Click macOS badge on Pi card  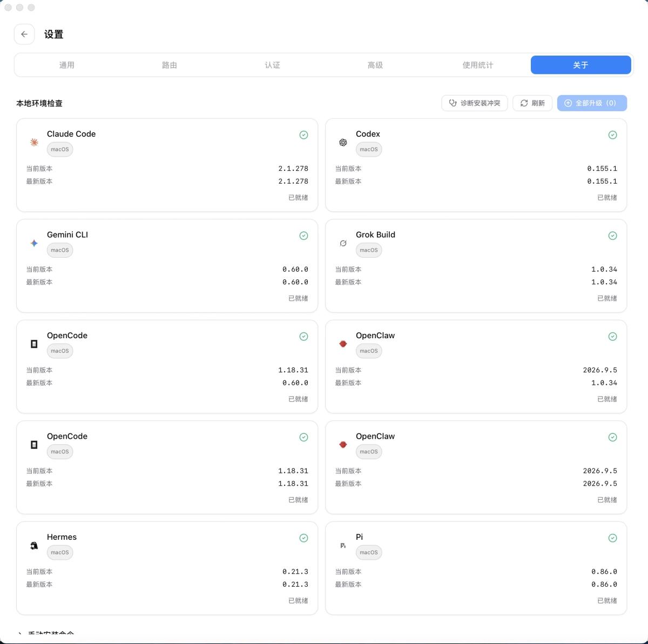(369, 553)
